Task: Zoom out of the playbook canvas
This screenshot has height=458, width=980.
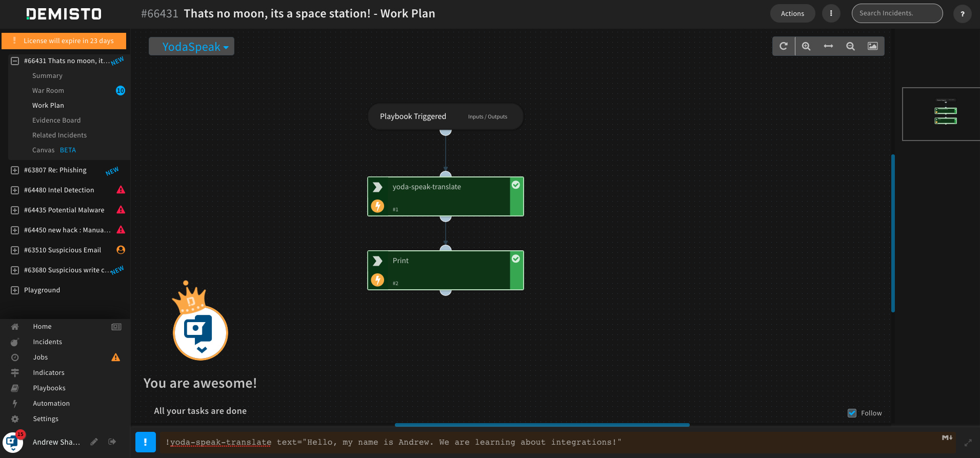Action: (x=850, y=46)
